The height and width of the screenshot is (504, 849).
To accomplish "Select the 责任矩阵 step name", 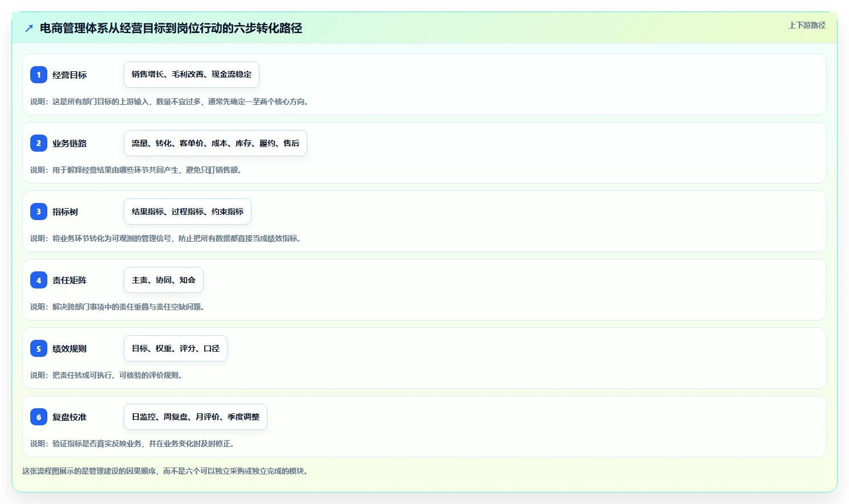I will click(x=70, y=280).
